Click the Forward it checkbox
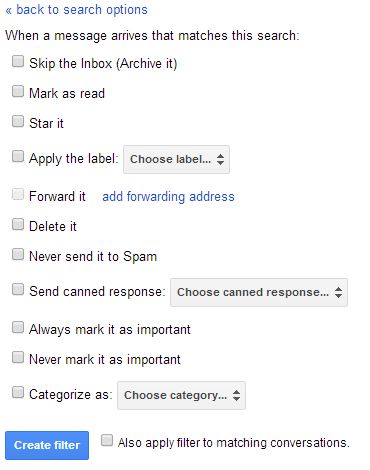Screen dimensions: 370x470 pyautogui.click(x=18, y=194)
